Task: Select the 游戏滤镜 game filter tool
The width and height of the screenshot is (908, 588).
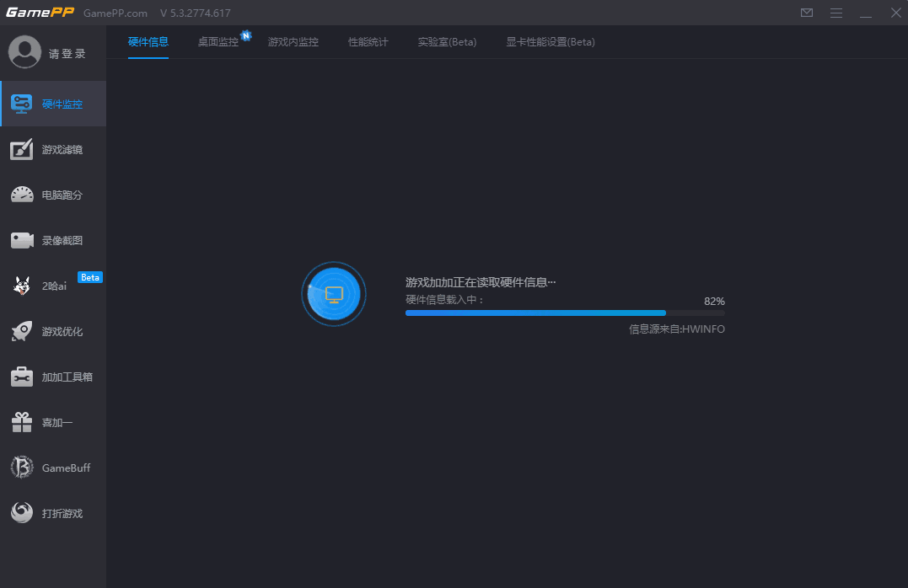Action: (53, 149)
